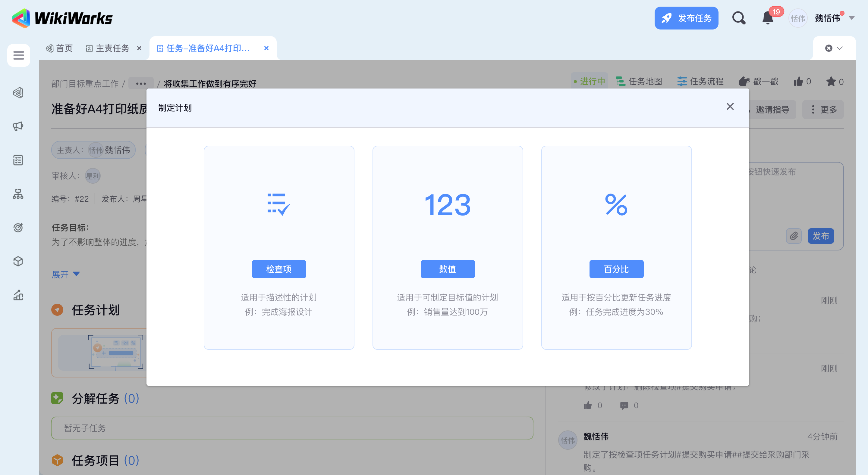Toggle the hamburger sidebar menu
Viewport: 868px width, 475px height.
[18, 55]
